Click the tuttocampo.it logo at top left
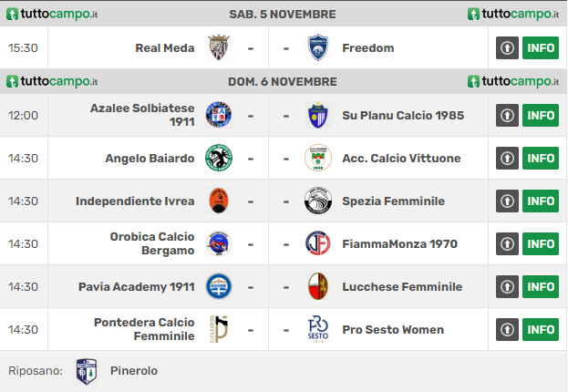 point(52,14)
